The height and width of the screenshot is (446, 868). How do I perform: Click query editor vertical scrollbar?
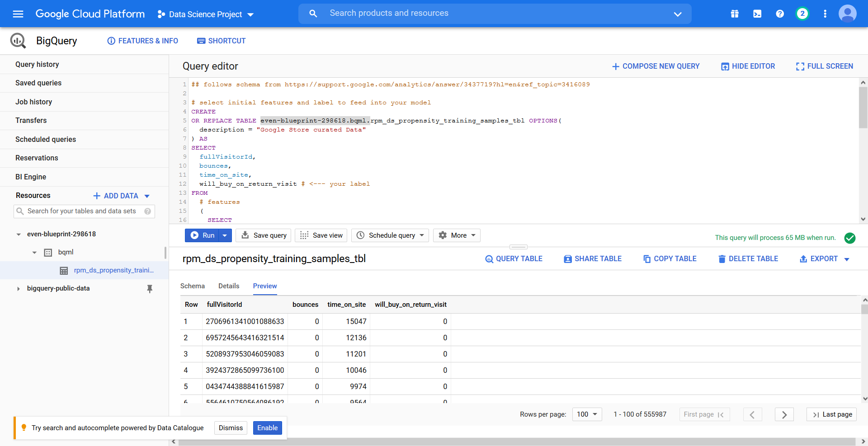[863, 108]
